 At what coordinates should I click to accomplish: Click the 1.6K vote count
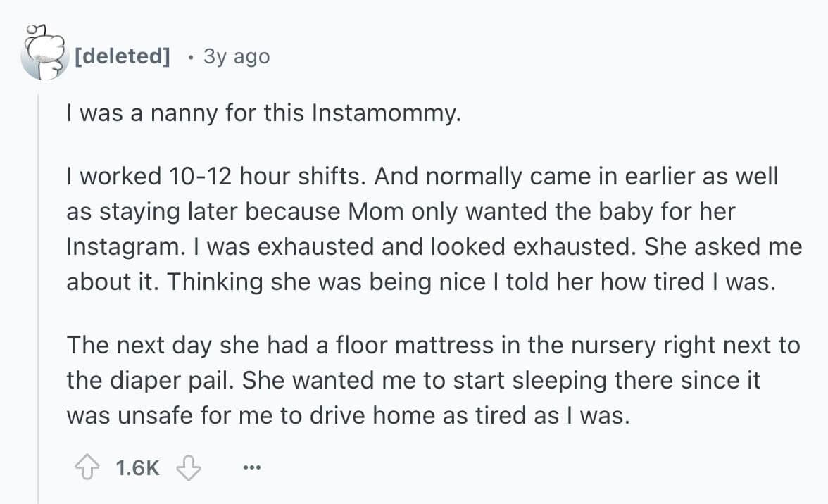(x=136, y=467)
